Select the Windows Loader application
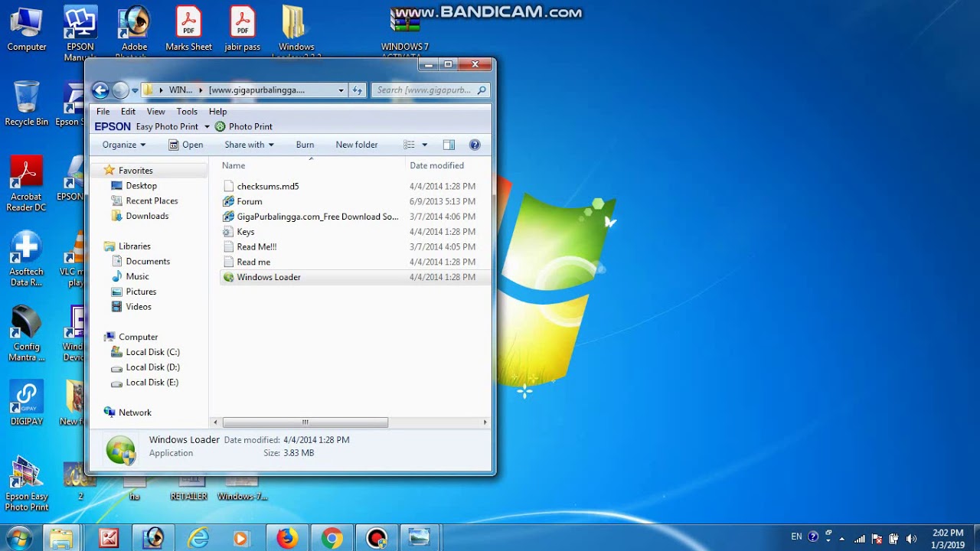Image resolution: width=980 pixels, height=551 pixels. coord(269,277)
